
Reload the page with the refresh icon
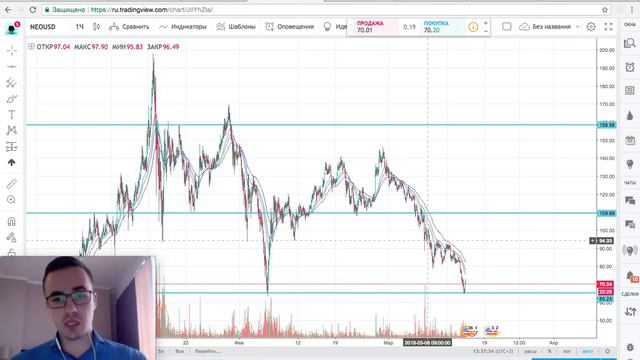[x=33, y=10]
